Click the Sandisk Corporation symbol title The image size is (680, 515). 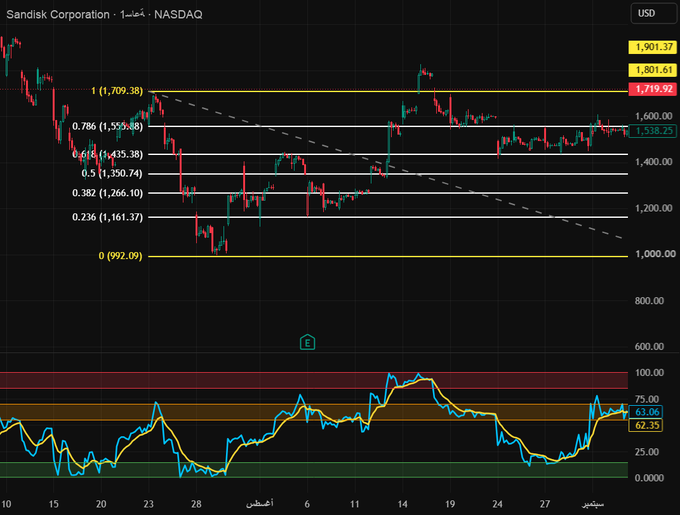[x=58, y=14]
